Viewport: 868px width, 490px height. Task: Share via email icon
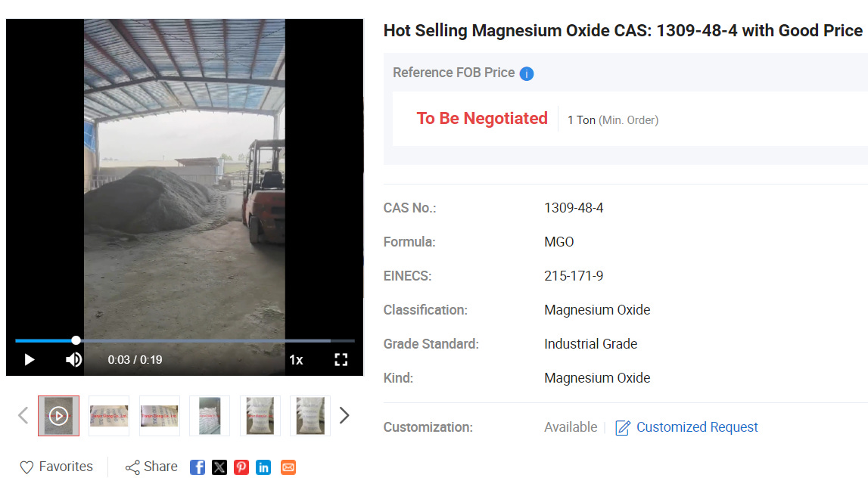pyautogui.click(x=288, y=467)
